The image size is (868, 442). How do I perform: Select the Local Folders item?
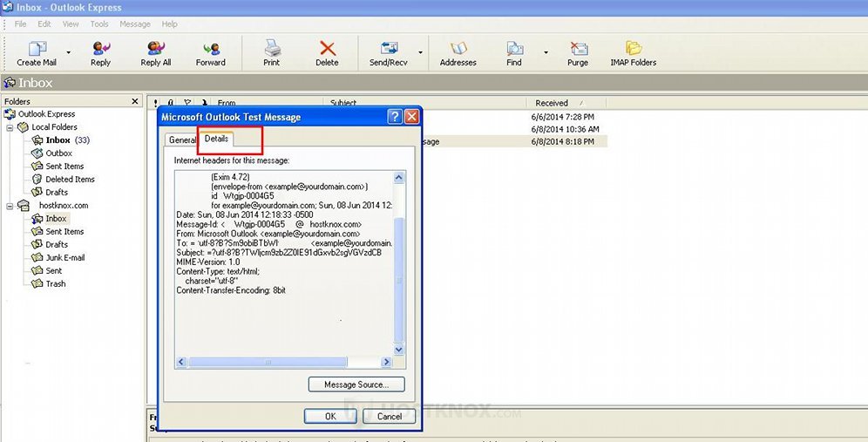click(x=54, y=126)
